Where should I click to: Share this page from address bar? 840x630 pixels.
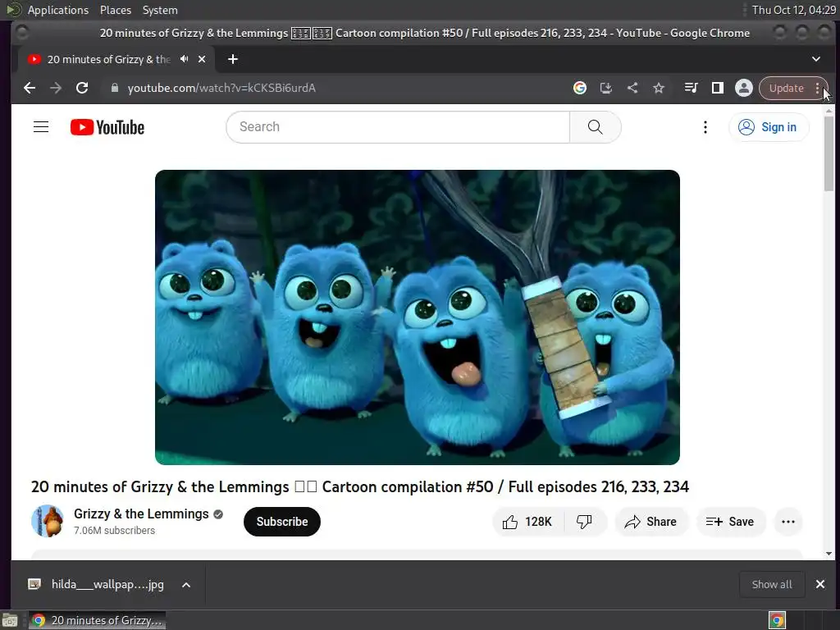[x=632, y=88]
